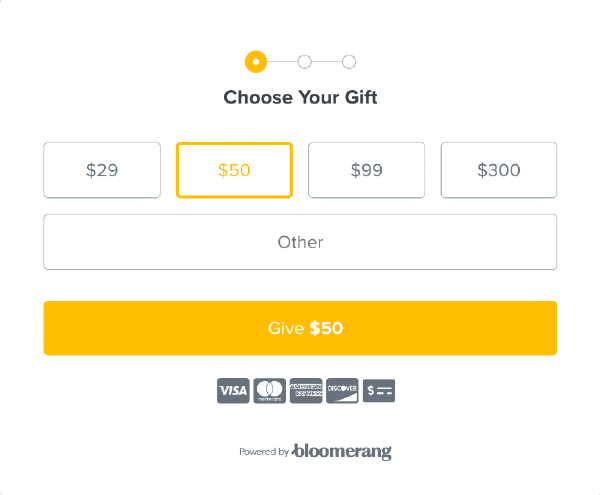
Task: Click the bank check payment icon
Action: tap(379, 391)
